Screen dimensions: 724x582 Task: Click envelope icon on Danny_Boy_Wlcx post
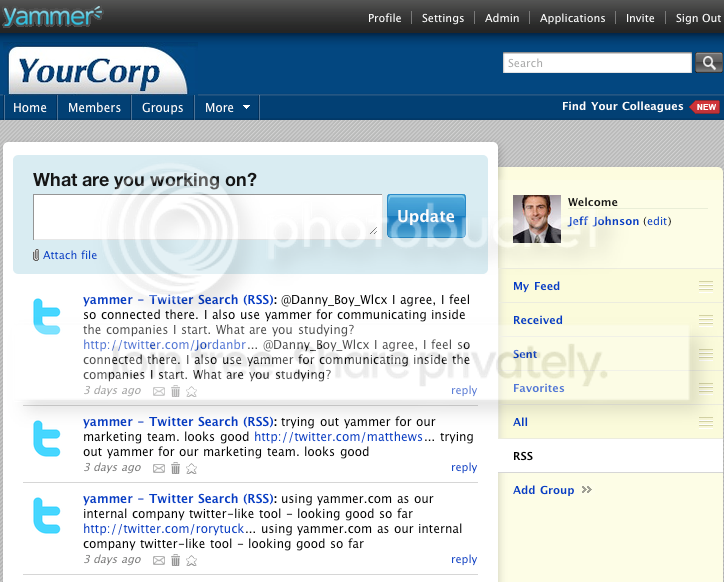(159, 392)
